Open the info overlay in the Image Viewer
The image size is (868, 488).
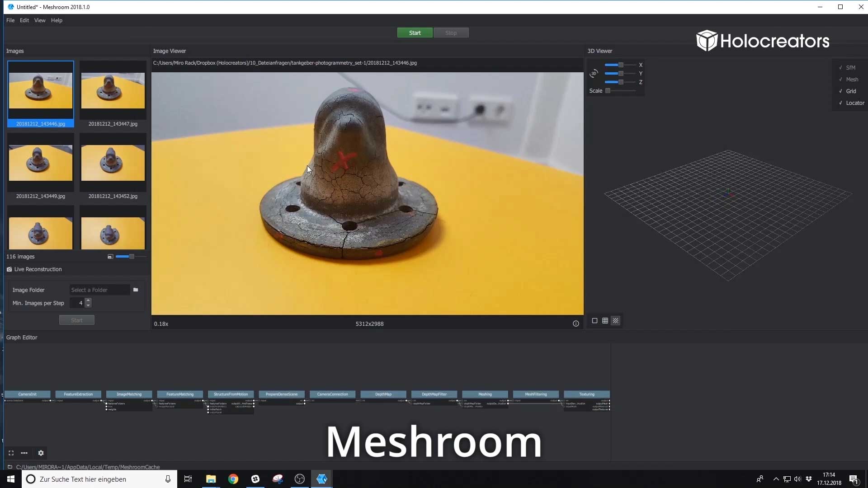point(576,324)
